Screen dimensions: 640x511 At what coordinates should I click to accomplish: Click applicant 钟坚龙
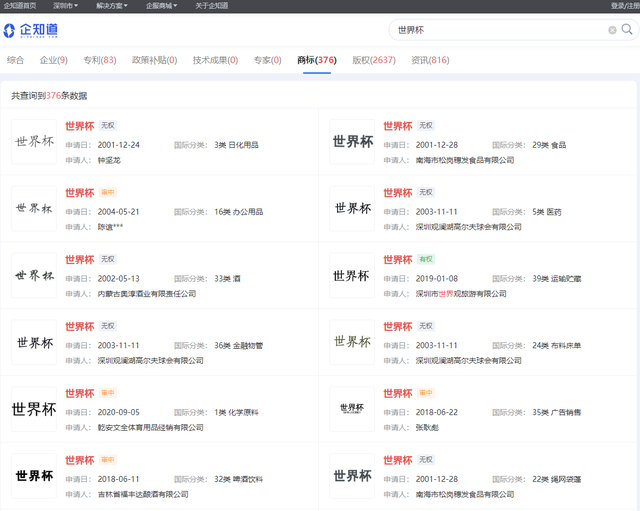[109, 160]
